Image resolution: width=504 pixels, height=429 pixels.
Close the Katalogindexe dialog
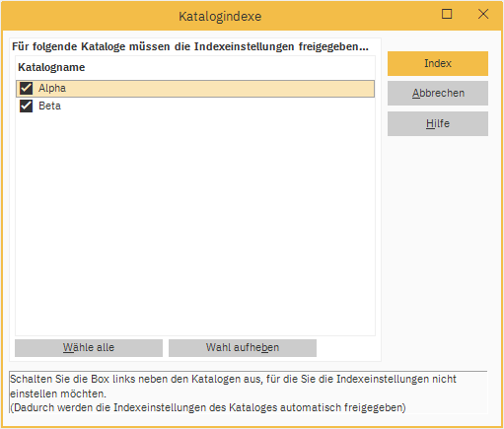[483, 14]
